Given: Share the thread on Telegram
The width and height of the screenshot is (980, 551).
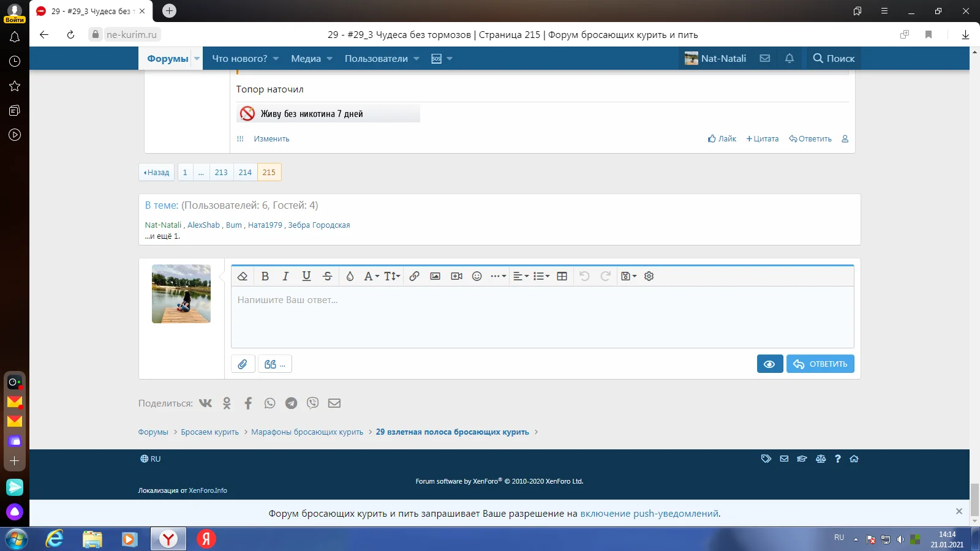Looking at the screenshot, I should [x=292, y=403].
